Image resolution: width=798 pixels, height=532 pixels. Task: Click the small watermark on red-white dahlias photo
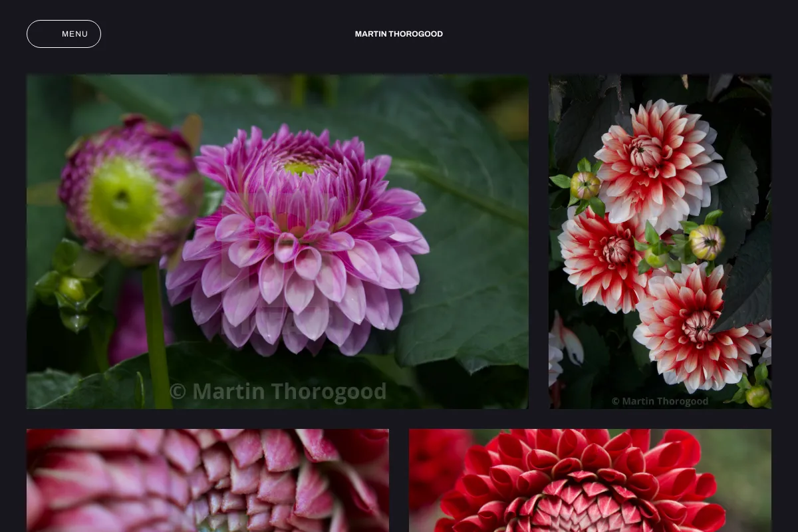point(660,401)
